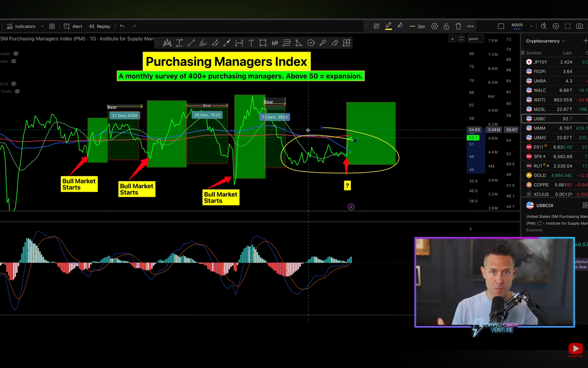The width and height of the screenshot is (588, 368).
Task: Delete the selected drawing with trash icon
Action: (x=458, y=26)
